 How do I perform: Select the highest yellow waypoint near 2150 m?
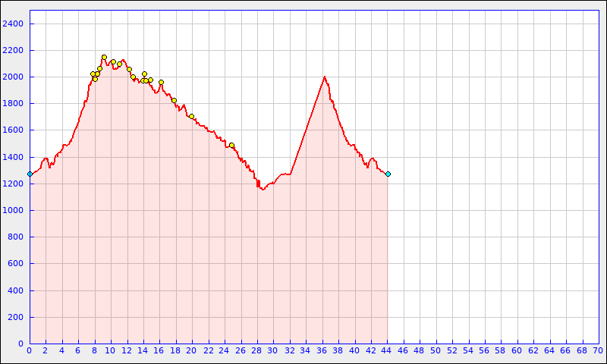pyautogui.click(x=104, y=57)
